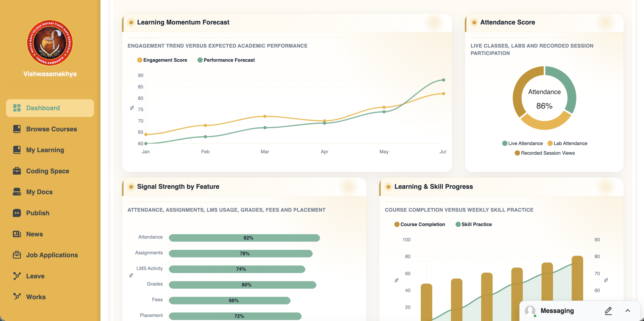Screen dimensions: 644x321
Task: Toggle Performance Forecast legend series
Action: point(226,60)
